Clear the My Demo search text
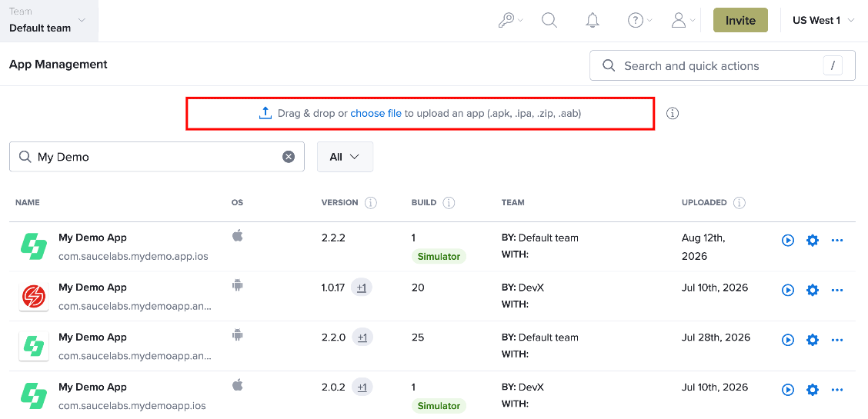The image size is (868, 419). pyautogui.click(x=289, y=157)
